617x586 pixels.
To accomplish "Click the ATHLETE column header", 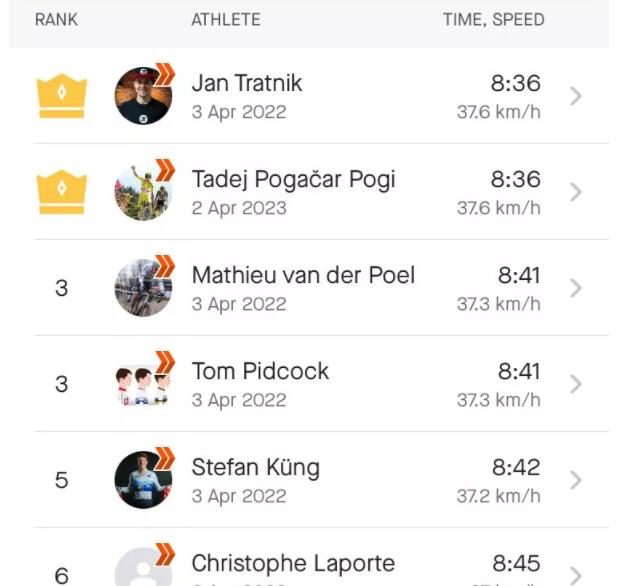I will click(x=226, y=20).
